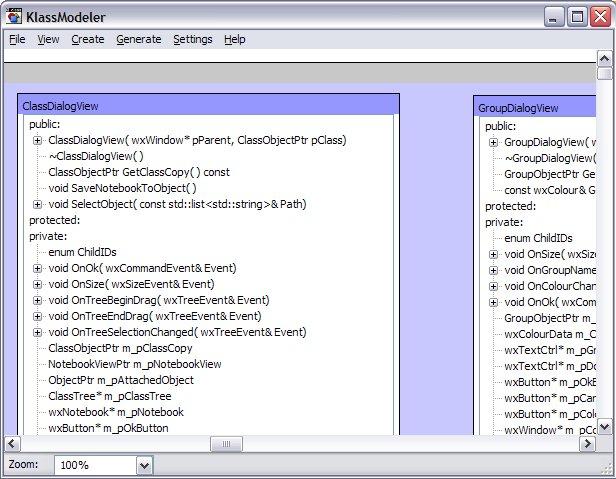Screen dimensions: 616x479
Task: Click private: label in GroupDialogView
Action: pos(504,222)
